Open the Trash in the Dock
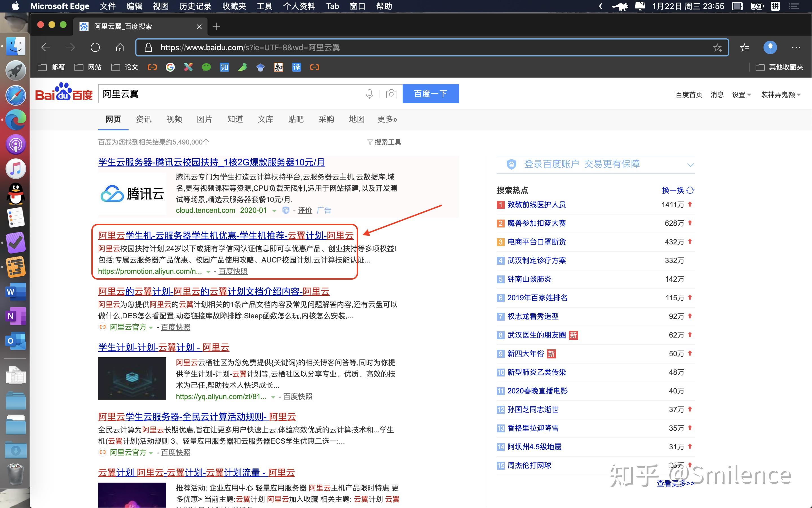 [16, 474]
